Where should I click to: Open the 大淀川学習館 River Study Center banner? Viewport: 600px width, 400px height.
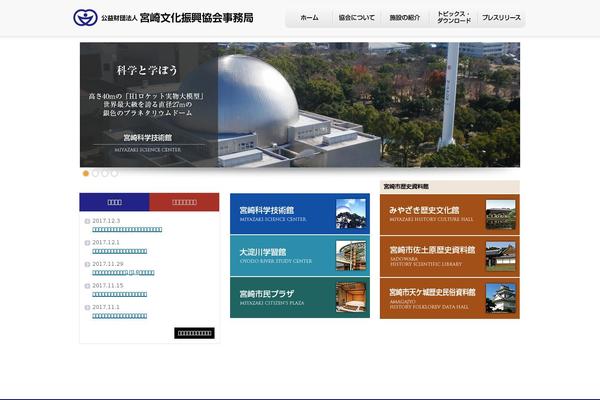pos(300,256)
